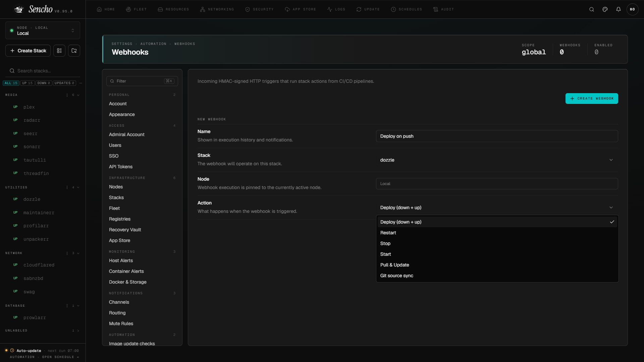Filter stacks by UP 15
Viewport: 644px width, 362px height.
(28, 83)
